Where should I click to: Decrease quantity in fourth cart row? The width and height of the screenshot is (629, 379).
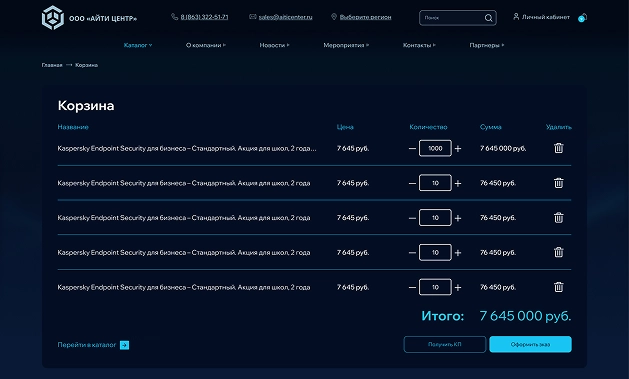pos(412,253)
